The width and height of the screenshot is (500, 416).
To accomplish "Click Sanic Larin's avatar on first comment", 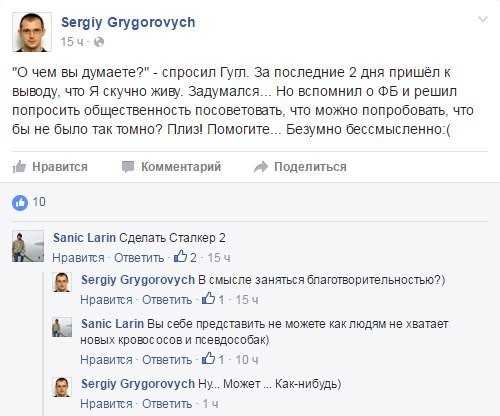I will tap(28, 246).
